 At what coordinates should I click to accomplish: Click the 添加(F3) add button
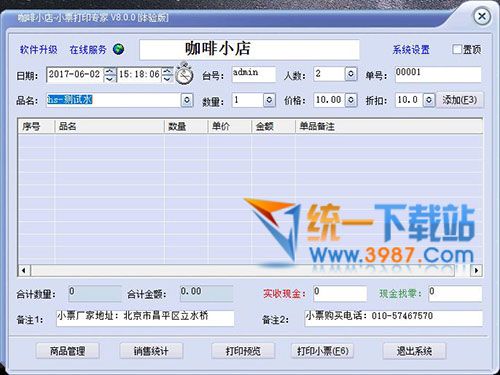click(x=460, y=100)
